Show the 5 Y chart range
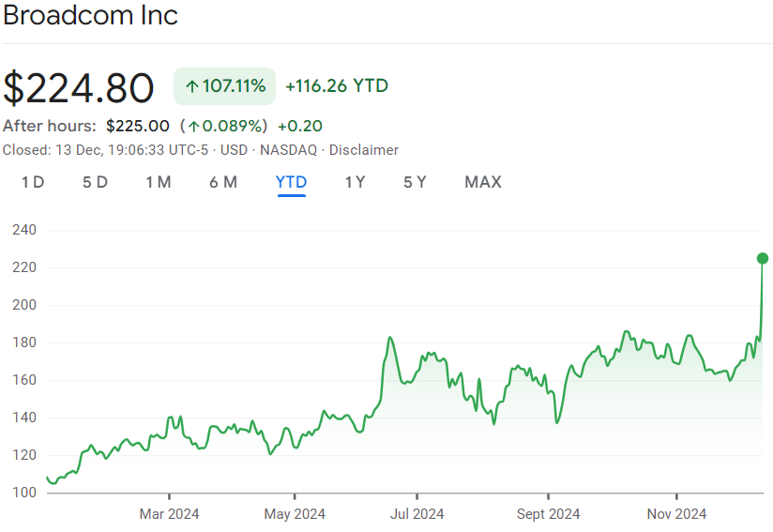The height and width of the screenshot is (532, 773). 415,182
